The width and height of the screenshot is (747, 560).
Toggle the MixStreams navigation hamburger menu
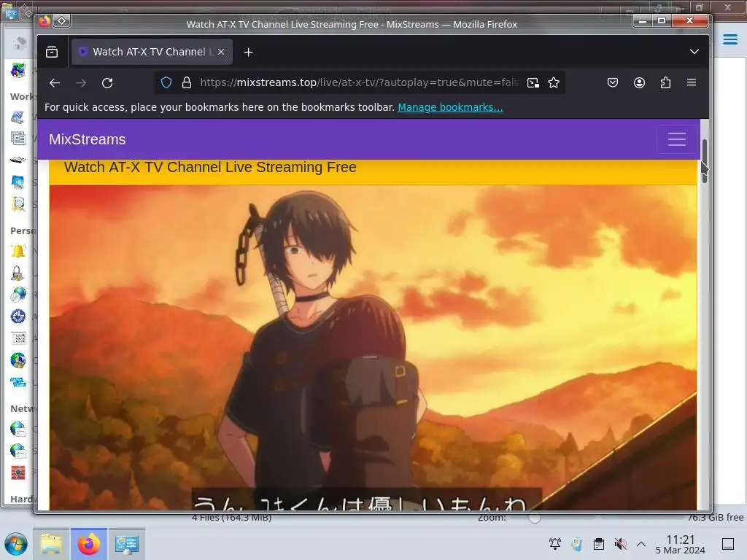pyautogui.click(x=676, y=139)
